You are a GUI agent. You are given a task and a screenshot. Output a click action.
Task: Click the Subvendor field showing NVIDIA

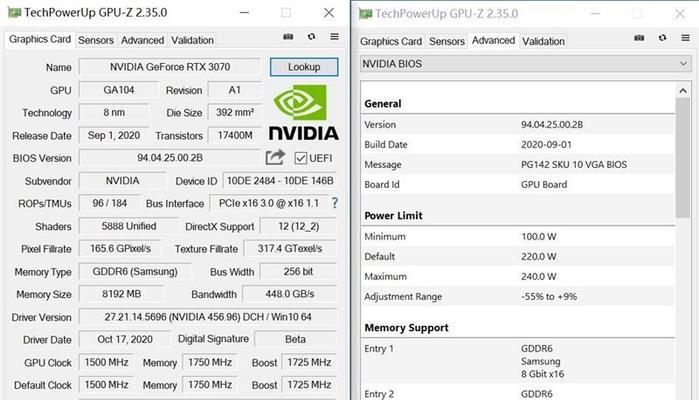123,181
